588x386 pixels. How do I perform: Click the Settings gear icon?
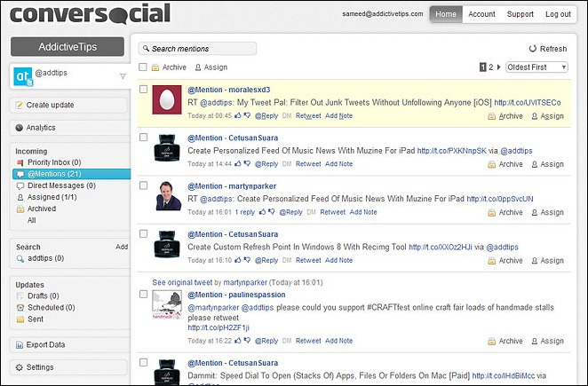tap(20, 367)
